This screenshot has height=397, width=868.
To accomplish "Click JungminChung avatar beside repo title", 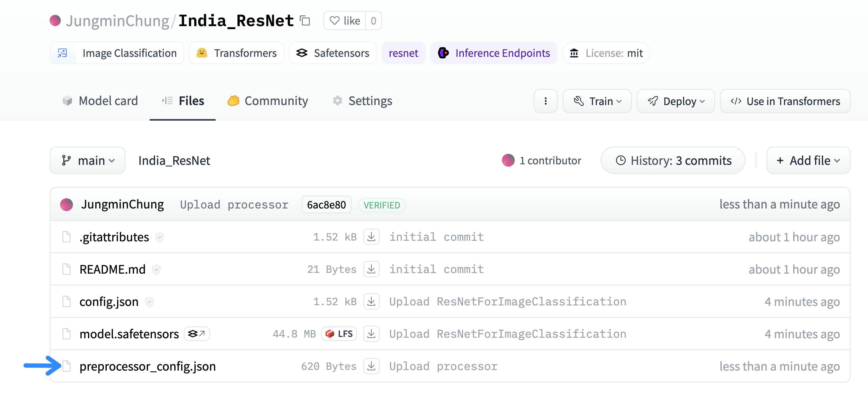I will pyautogui.click(x=55, y=20).
